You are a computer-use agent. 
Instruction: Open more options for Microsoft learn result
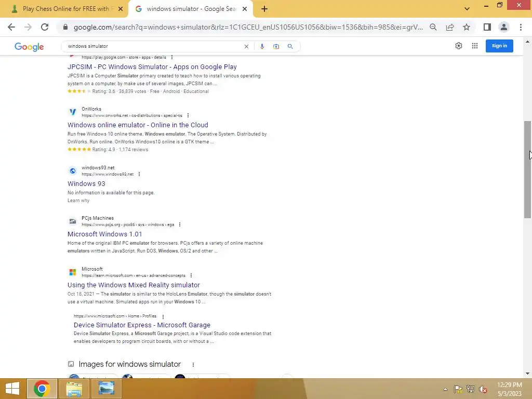tap(191, 275)
